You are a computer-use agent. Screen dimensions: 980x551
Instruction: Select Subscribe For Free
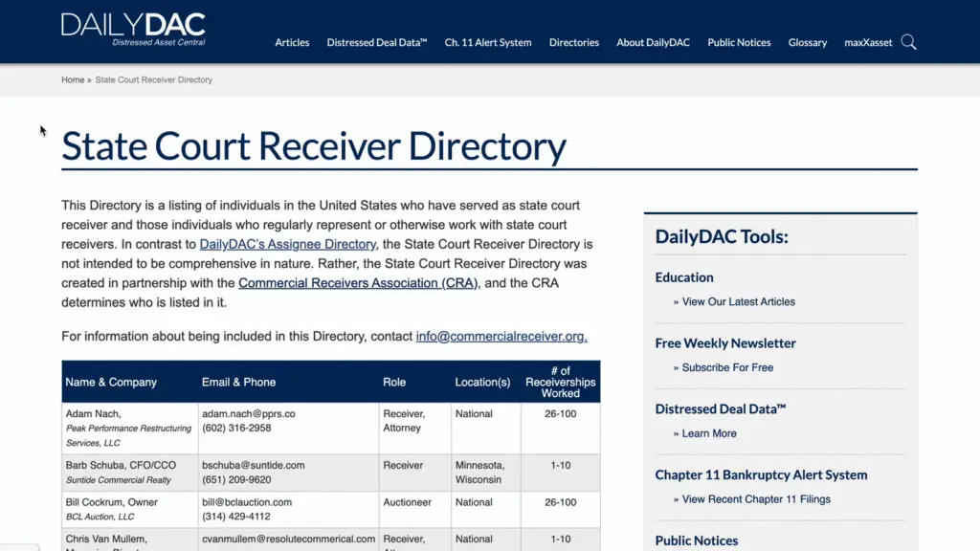[x=727, y=367]
